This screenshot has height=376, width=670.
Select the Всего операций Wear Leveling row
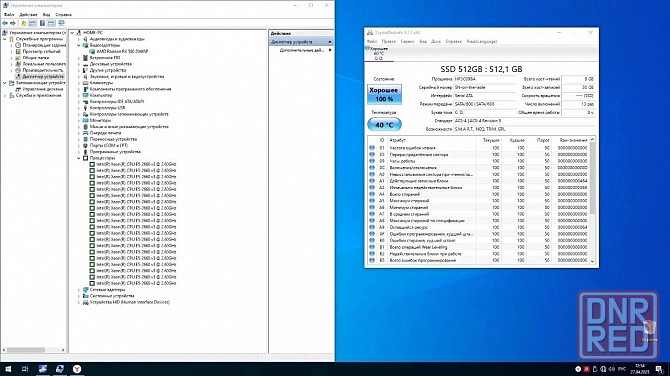tap(479, 247)
